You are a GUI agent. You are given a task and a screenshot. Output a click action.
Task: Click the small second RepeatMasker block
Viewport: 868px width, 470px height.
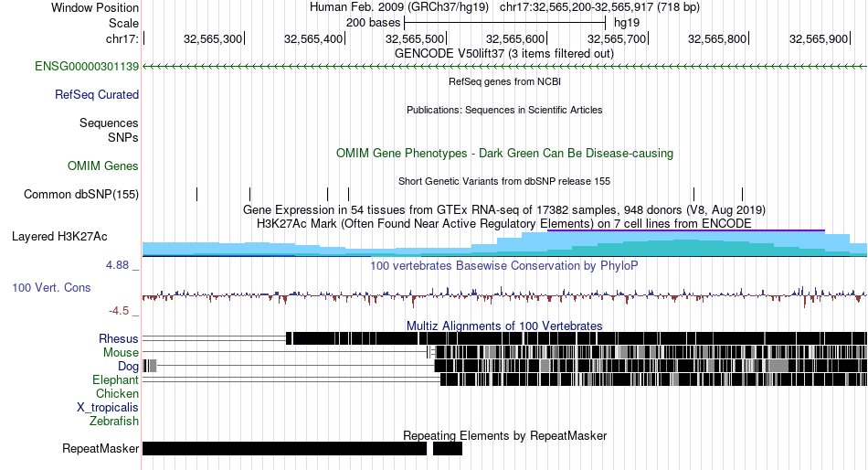click(448, 448)
